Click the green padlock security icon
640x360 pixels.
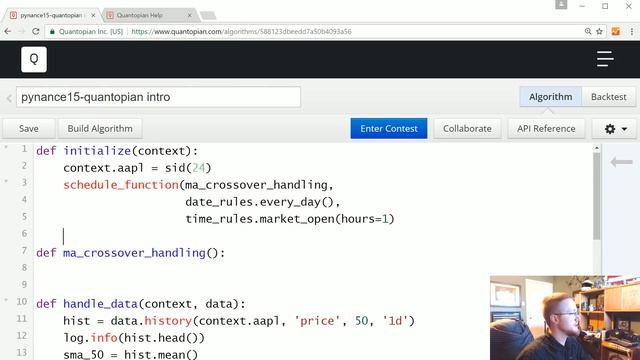click(x=52, y=31)
